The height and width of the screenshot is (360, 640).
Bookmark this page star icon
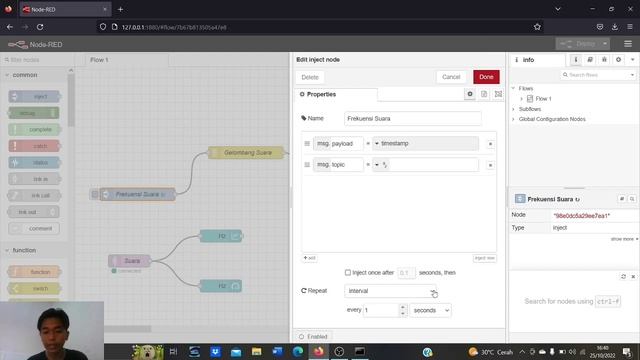pyautogui.click(x=537, y=27)
